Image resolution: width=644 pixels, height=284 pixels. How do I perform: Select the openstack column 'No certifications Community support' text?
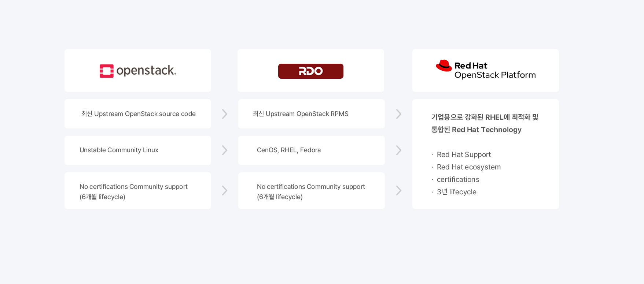point(133,187)
